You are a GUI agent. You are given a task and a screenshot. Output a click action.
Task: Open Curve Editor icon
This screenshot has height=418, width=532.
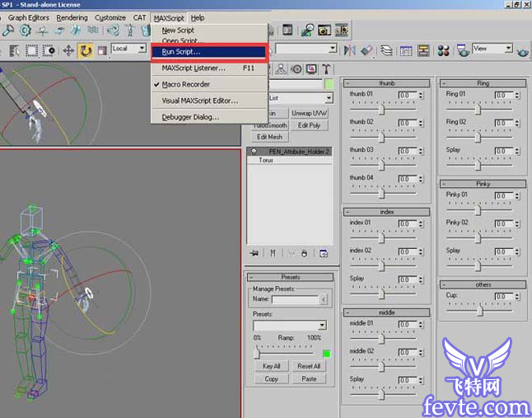point(406,50)
